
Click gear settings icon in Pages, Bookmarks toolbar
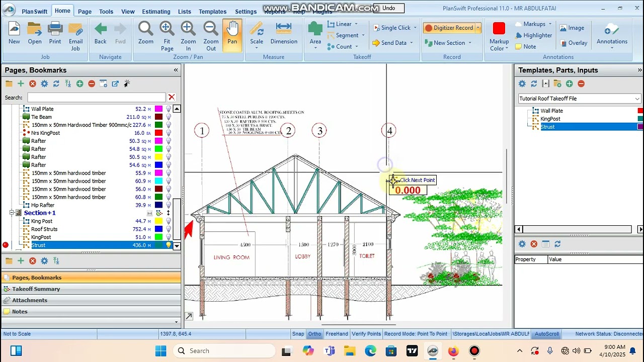(x=44, y=84)
